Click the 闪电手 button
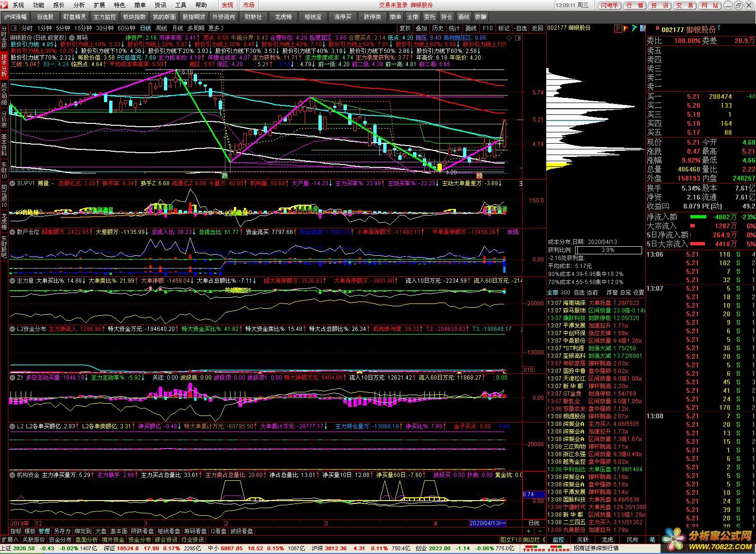This screenshot has height=554, width=756. coord(610,5)
